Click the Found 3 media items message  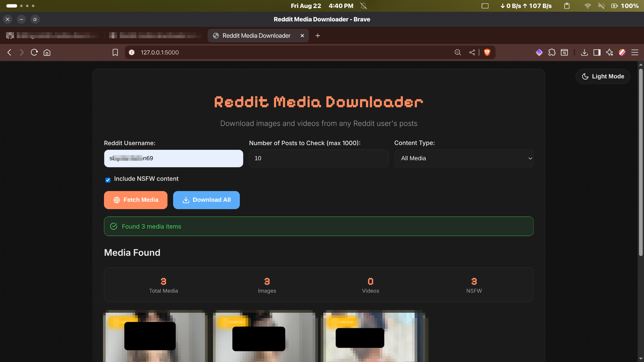[319, 226]
